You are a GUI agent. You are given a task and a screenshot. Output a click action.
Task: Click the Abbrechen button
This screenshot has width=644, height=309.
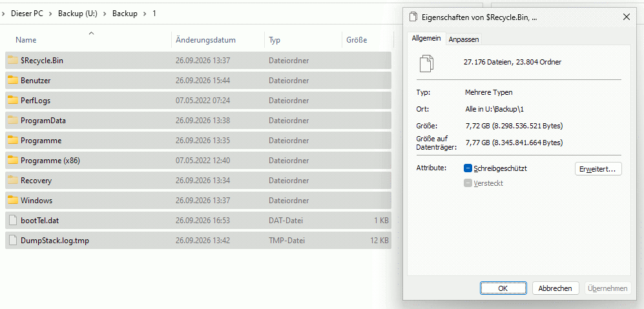point(556,288)
